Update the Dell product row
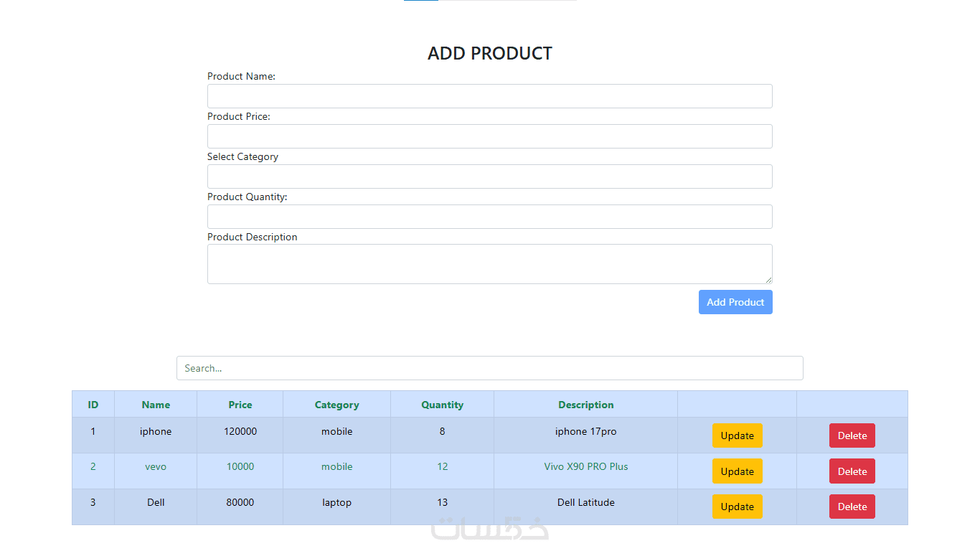980x551 pixels. 737,507
